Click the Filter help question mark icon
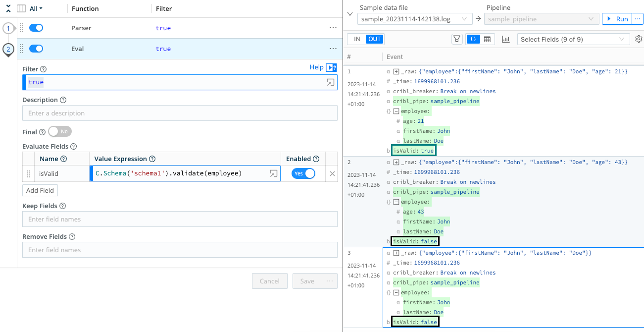This screenshot has width=644, height=332. tap(43, 69)
